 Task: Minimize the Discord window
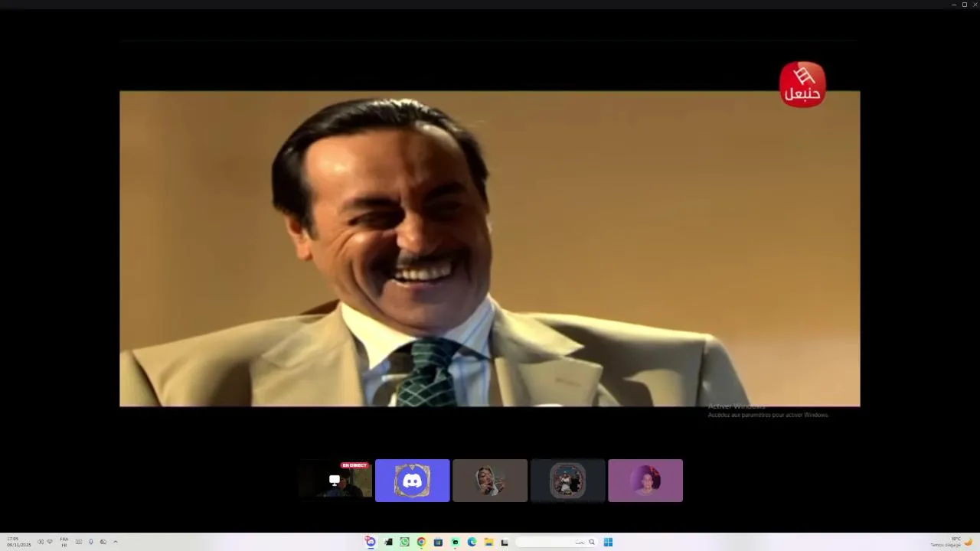click(x=953, y=5)
